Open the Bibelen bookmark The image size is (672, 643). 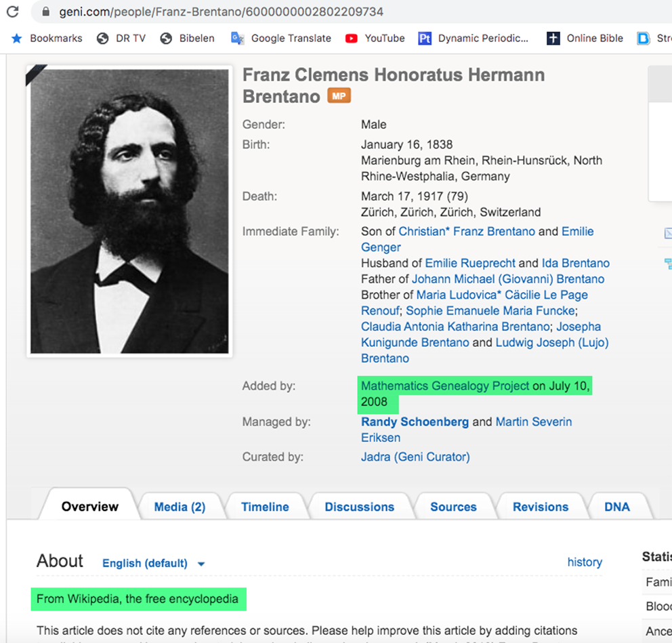[187, 38]
